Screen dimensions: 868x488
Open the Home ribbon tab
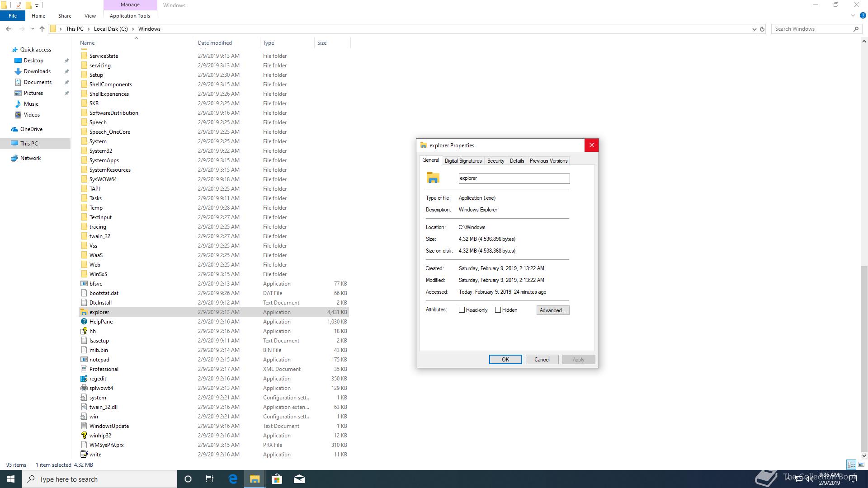[38, 16]
